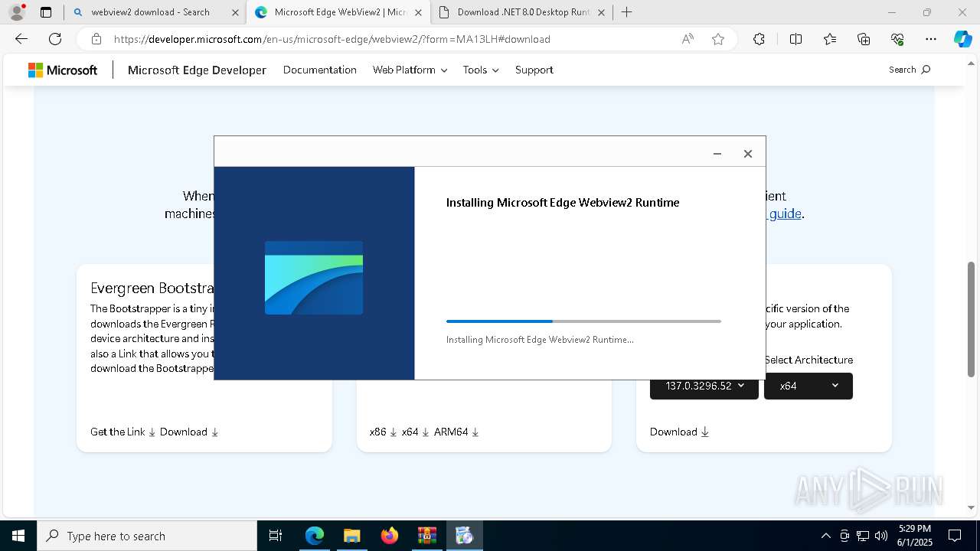Minimize the WebView2 installer dialog
This screenshot has width=980, height=551.
coord(717,154)
